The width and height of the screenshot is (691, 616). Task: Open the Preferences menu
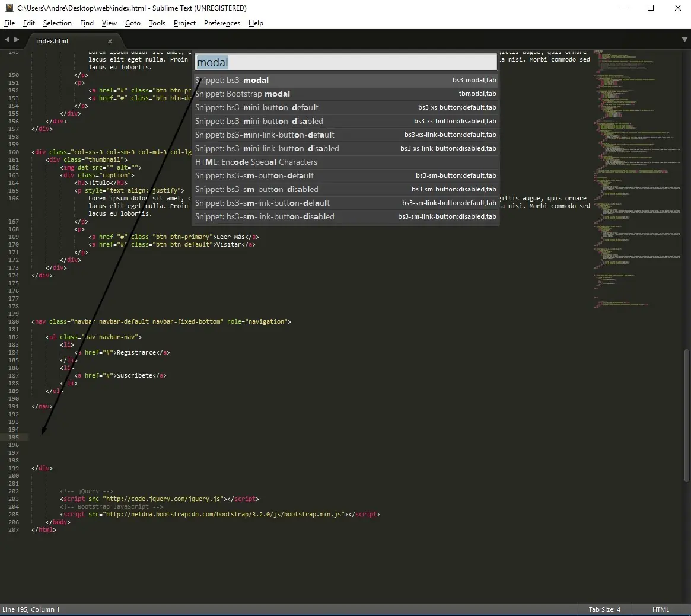(222, 23)
